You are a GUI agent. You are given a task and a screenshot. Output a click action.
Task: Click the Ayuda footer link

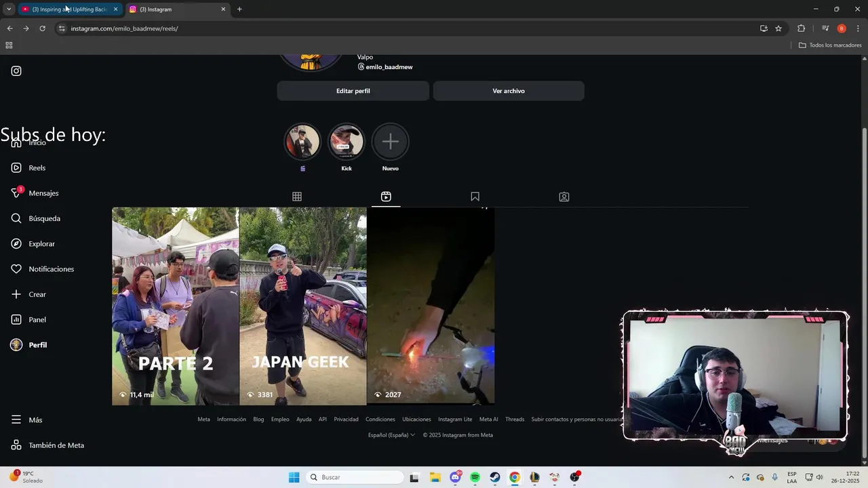[304, 420]
